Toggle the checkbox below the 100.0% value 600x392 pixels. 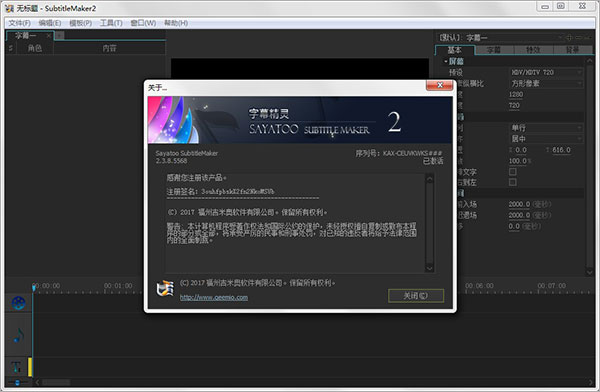[x=513, y=172]
